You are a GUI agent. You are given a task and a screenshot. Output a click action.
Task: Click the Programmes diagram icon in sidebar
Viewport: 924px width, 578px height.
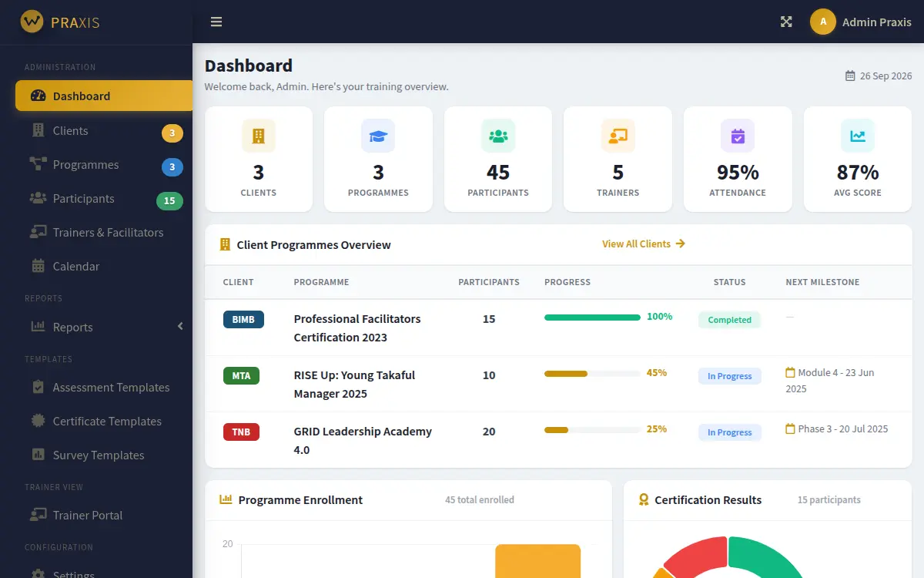38,164
